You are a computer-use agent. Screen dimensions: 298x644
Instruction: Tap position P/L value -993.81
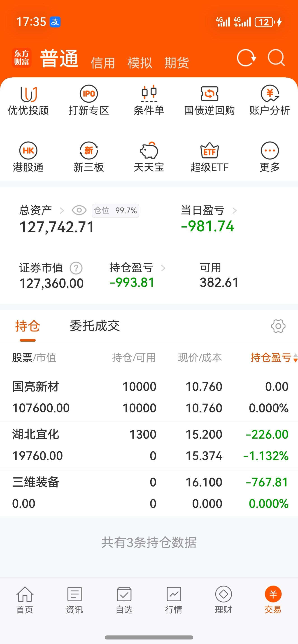[132, 283]
